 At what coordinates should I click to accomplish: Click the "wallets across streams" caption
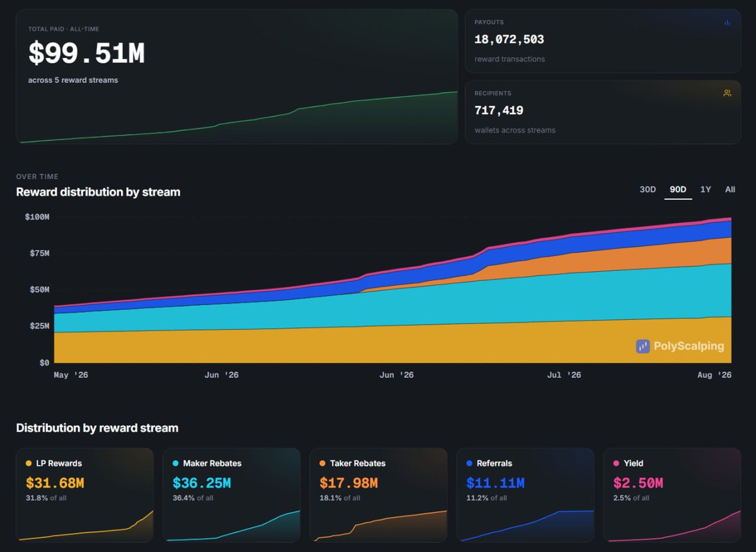point(515,130)
